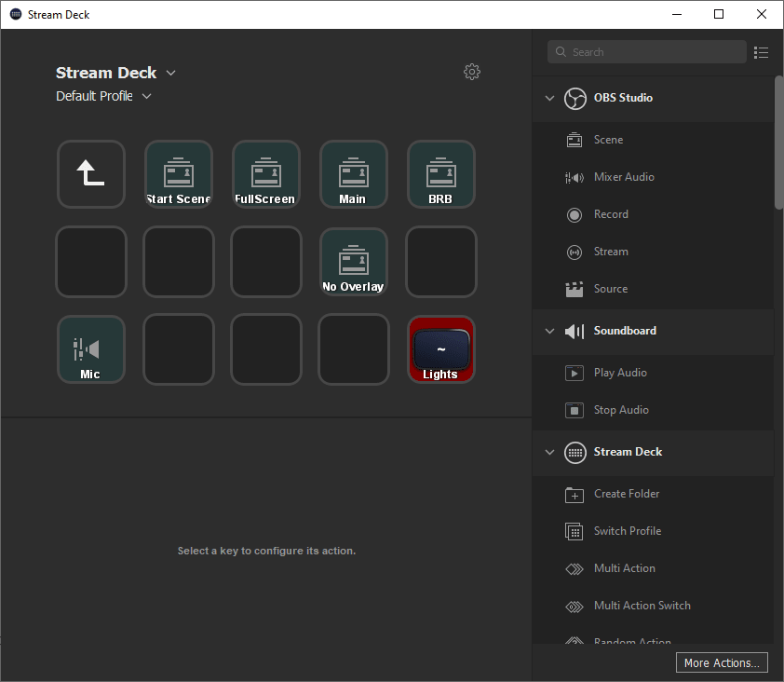
Task: Click the magnifier icon in search box
Action: click(x=561, y=51)
